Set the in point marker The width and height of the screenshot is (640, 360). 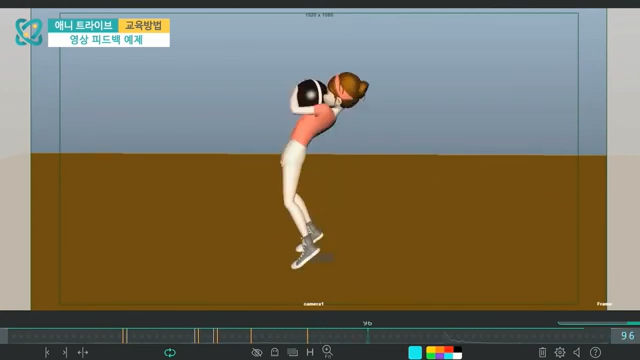[47, 352]
